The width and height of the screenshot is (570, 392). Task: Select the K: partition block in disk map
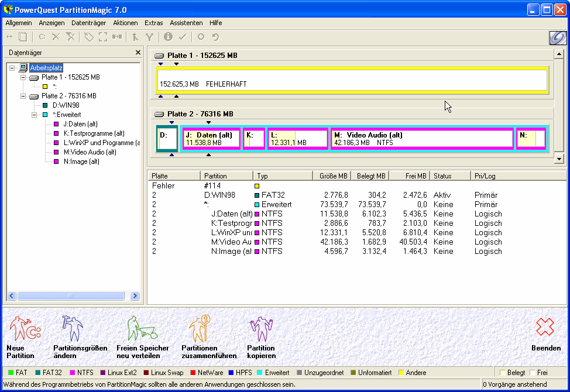(254, 139)
